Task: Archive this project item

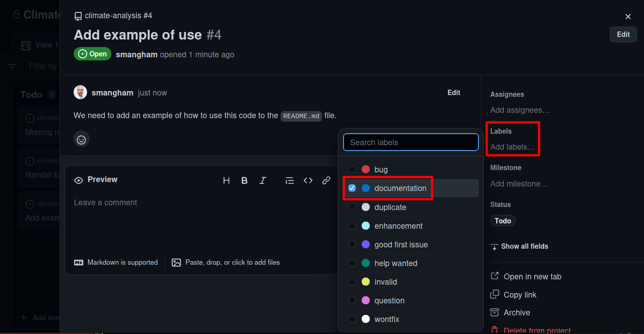Action: (516, 312)
